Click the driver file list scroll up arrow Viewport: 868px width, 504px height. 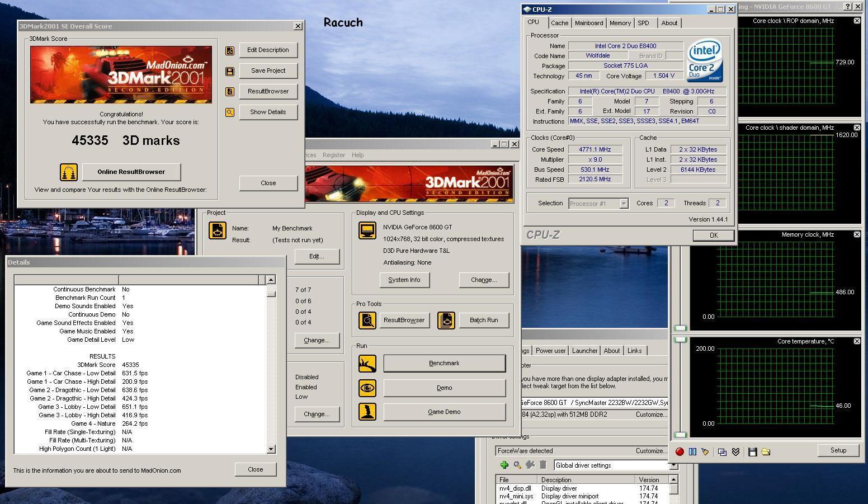click(674, 479)
